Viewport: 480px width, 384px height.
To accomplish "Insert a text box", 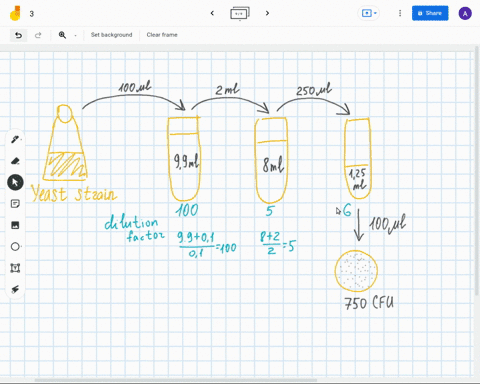I will 15,268.
